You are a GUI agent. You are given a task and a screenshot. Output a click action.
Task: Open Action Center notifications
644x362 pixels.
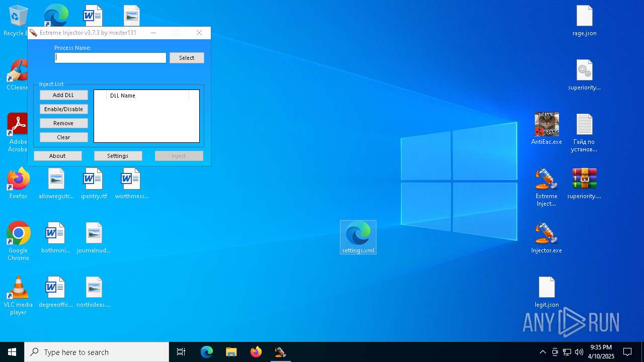pos(627,352)
